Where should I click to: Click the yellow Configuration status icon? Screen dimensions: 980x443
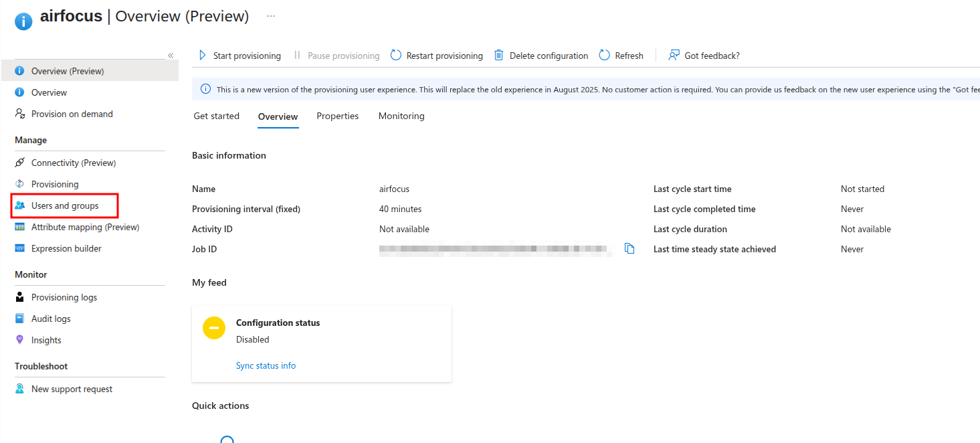(214, 328)
